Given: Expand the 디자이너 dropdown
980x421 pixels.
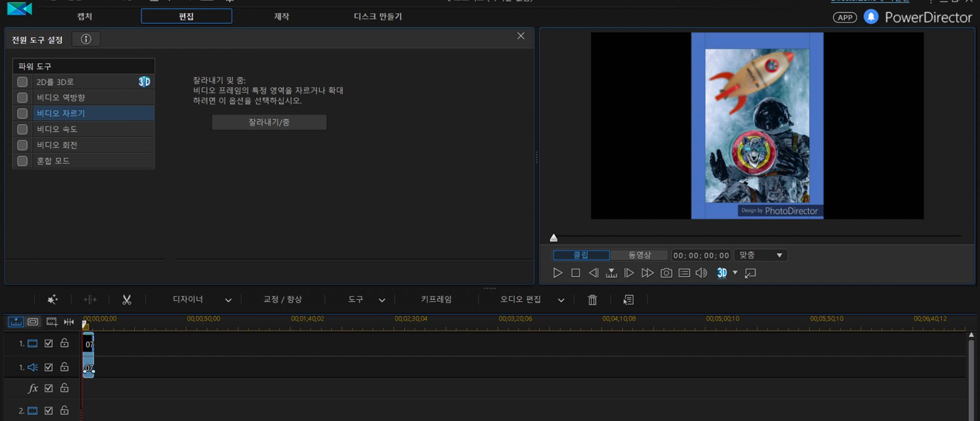Looking at the screenshot, I should coord(228,300).
